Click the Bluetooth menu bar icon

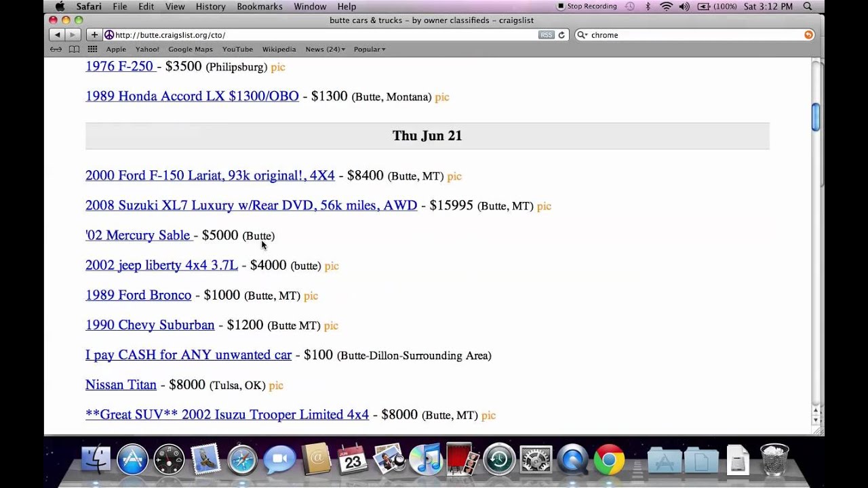pyautogui.click(x=648, y=6)
